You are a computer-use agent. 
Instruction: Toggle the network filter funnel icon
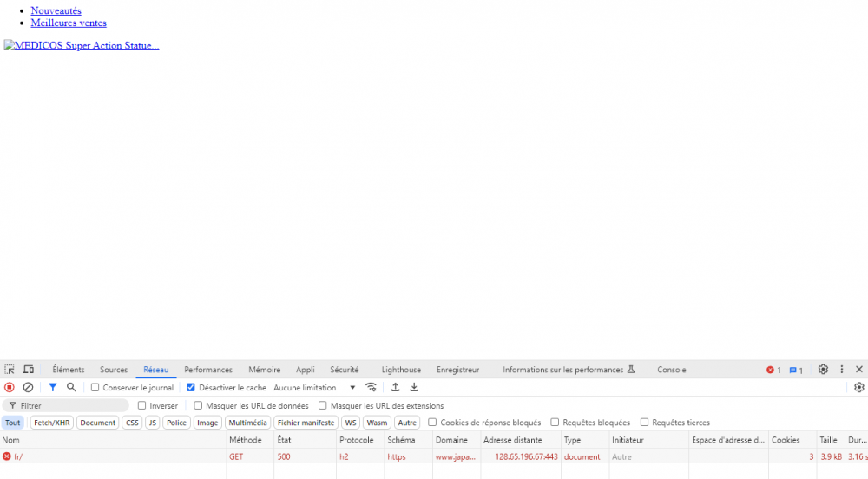tap(53, 387)
